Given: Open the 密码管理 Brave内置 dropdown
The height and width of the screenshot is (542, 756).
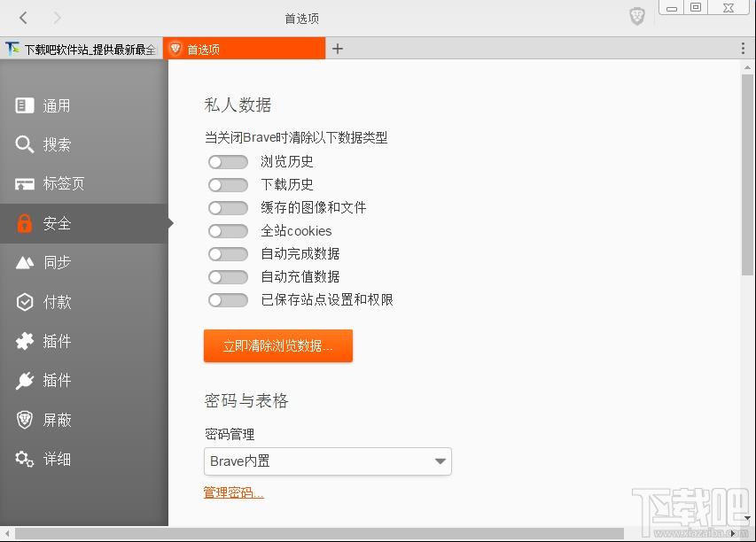Looking at the screenshot, I should point(328,461).
